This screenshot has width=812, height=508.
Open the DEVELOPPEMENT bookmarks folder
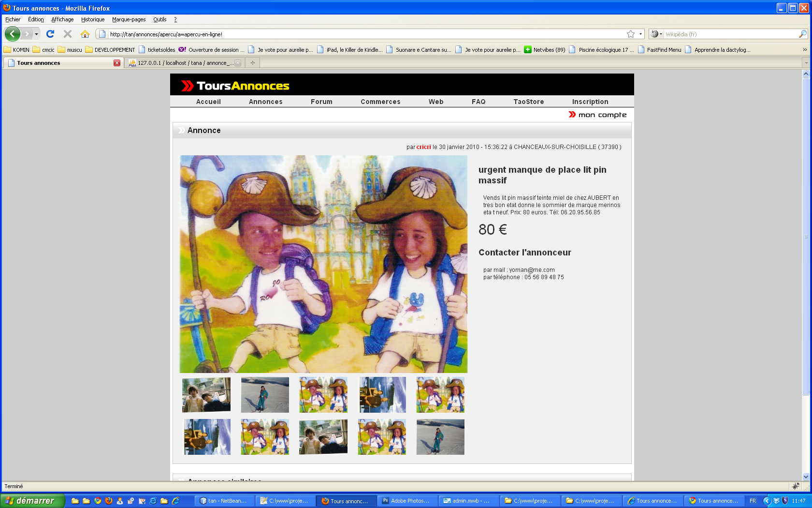110,49
